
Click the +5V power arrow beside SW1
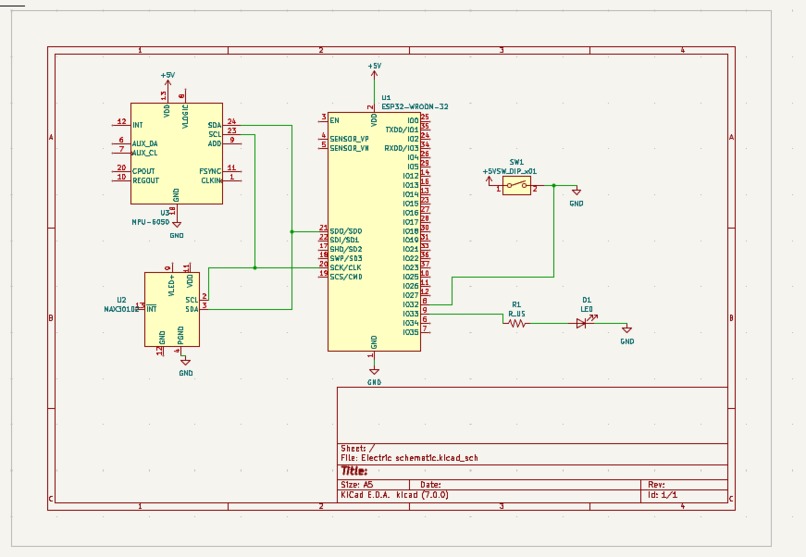489,180
